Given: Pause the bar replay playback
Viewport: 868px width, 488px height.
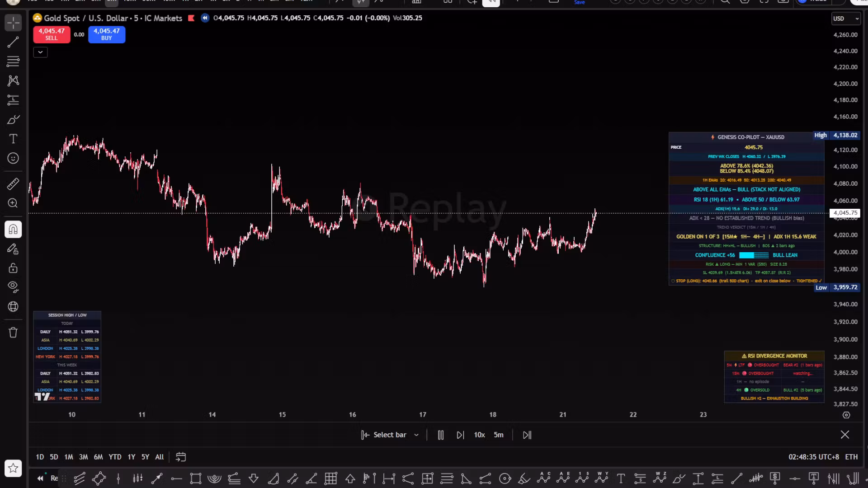Looking at the screenshot, I should tap(441, 435).
